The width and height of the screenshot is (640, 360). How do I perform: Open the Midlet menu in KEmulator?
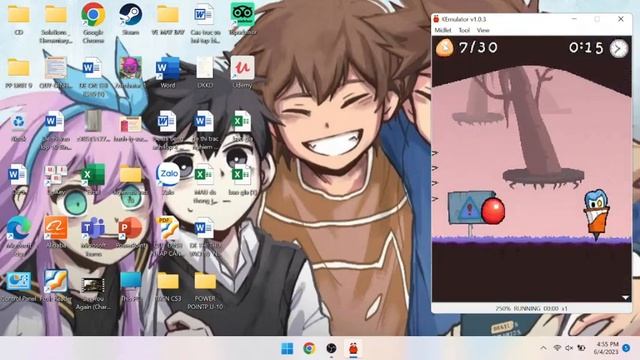pyautogui.click(x=442, y=30)
